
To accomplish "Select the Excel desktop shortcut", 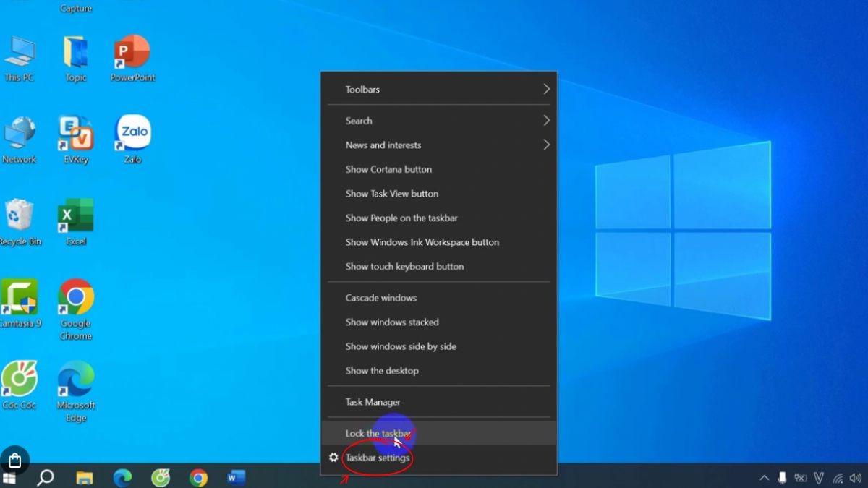I will (x=76, y=222).
